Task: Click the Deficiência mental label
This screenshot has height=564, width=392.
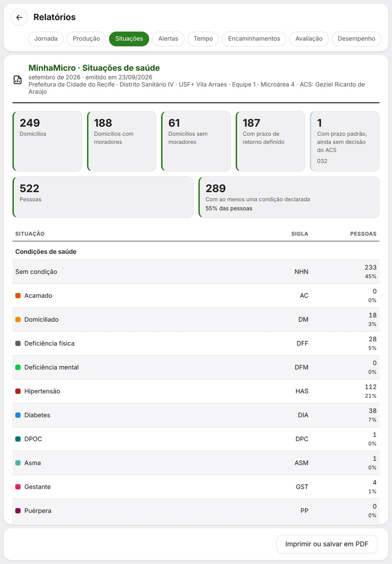Action: point(52,367)
